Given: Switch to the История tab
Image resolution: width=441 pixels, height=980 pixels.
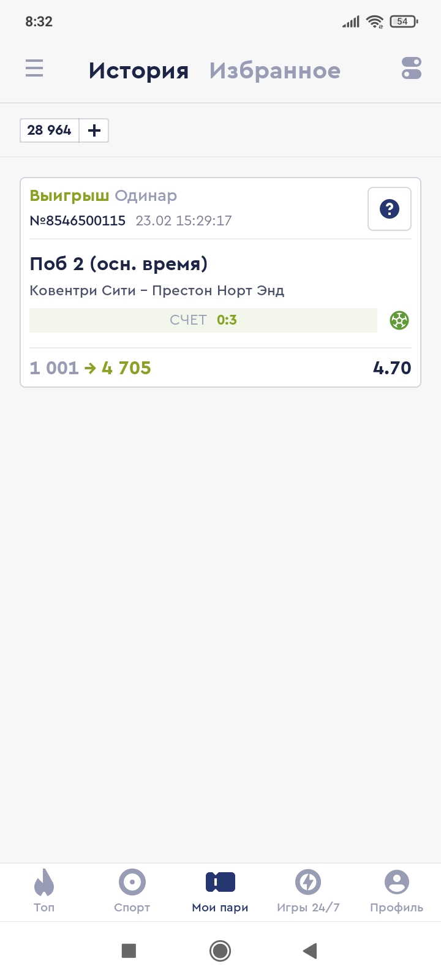Looking at the screenshot, I should pos(138,70).
